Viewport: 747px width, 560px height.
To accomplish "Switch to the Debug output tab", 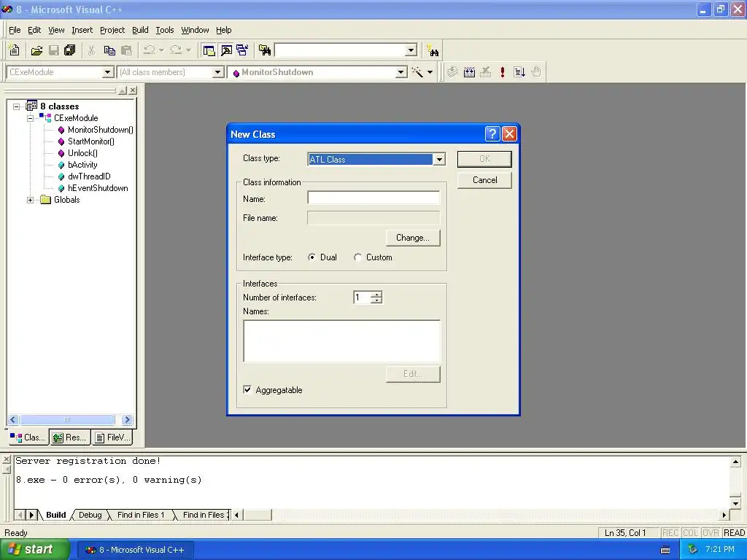I will coord(90,515).
